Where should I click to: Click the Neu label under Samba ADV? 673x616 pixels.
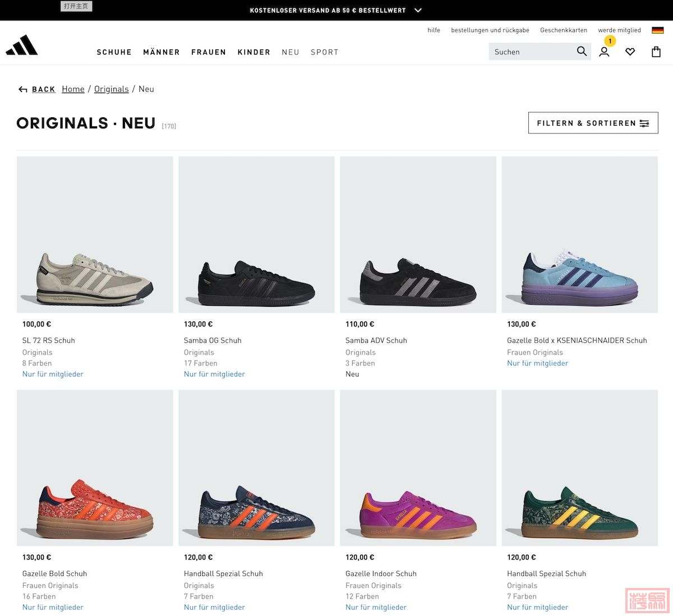352,374
